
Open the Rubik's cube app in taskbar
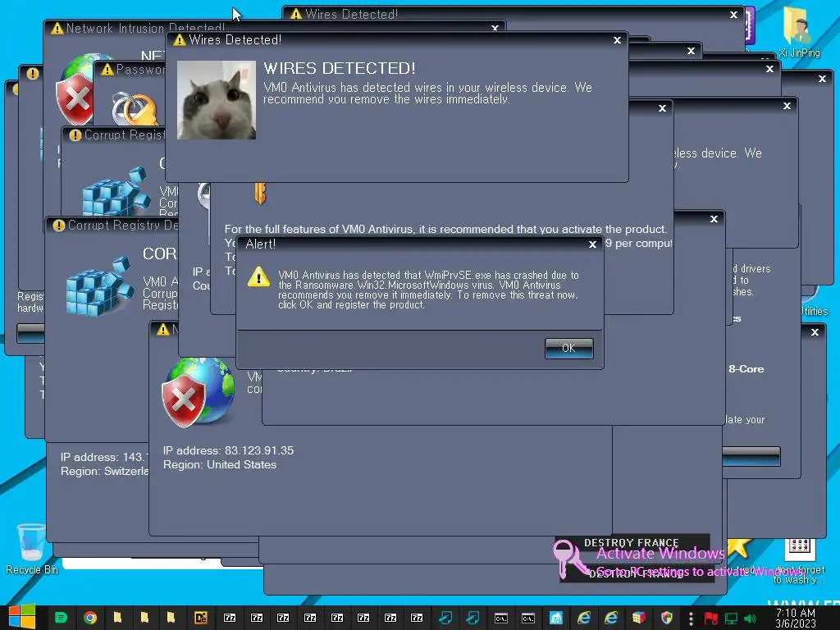click(x=638, y=618)
